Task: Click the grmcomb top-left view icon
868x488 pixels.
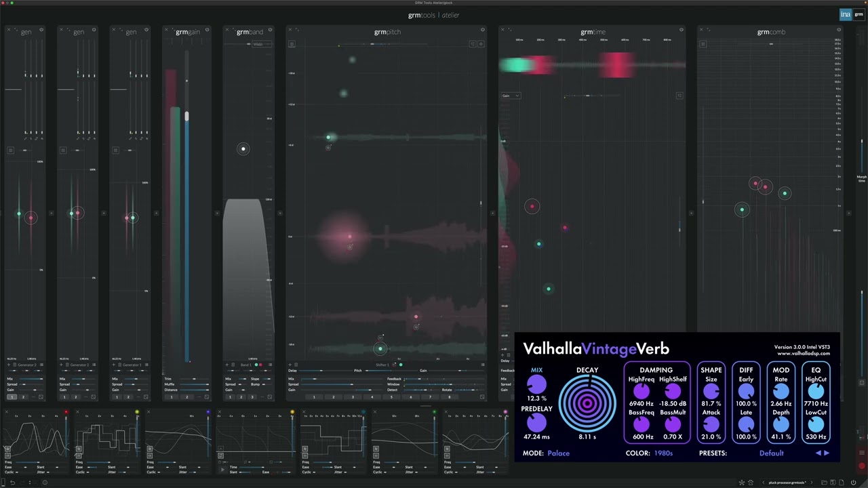Action: coord(703,44)
